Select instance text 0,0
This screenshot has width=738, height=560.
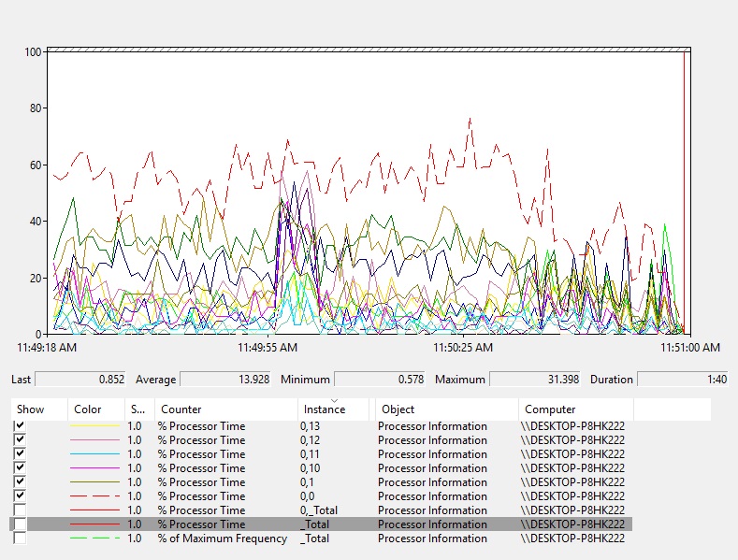(308, 496)
